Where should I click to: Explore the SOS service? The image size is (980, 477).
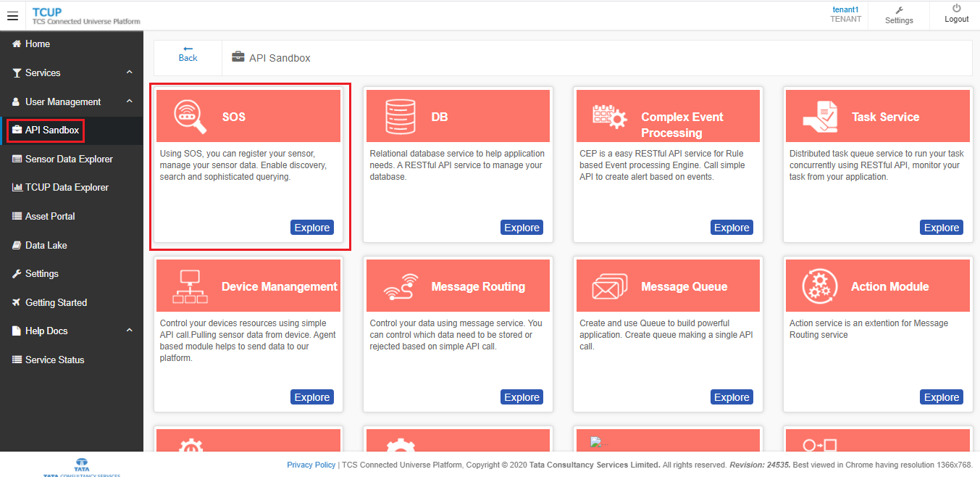312,228
